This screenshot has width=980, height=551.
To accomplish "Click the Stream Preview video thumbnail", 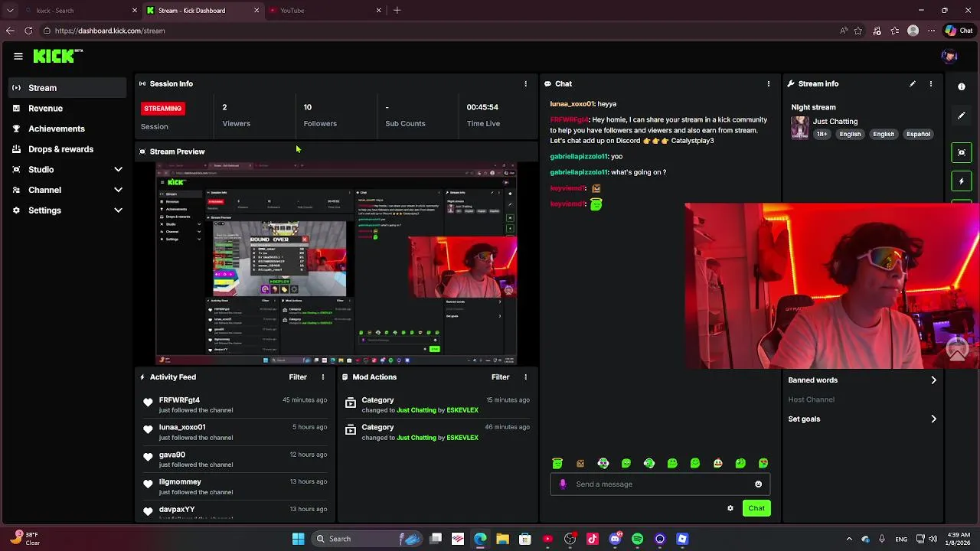I will tap(337, 263).
